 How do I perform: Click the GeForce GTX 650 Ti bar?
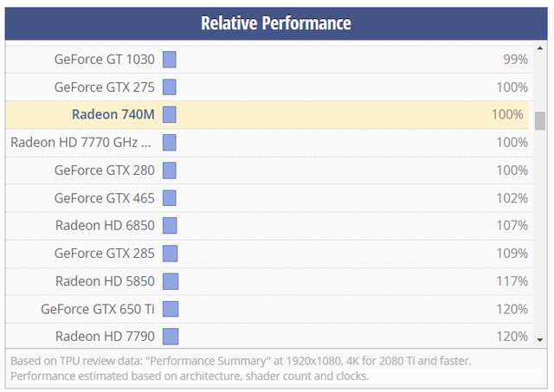pos(171,309)
